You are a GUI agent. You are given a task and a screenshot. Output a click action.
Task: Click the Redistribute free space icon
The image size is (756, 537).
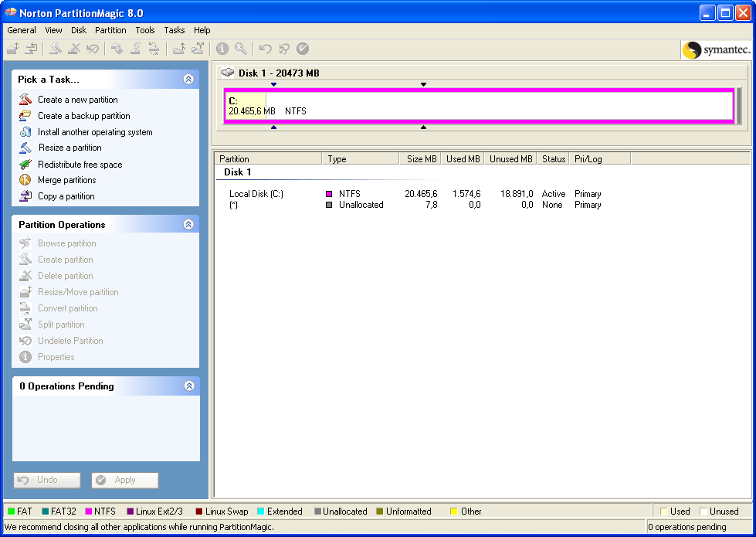tap(25, 165)
